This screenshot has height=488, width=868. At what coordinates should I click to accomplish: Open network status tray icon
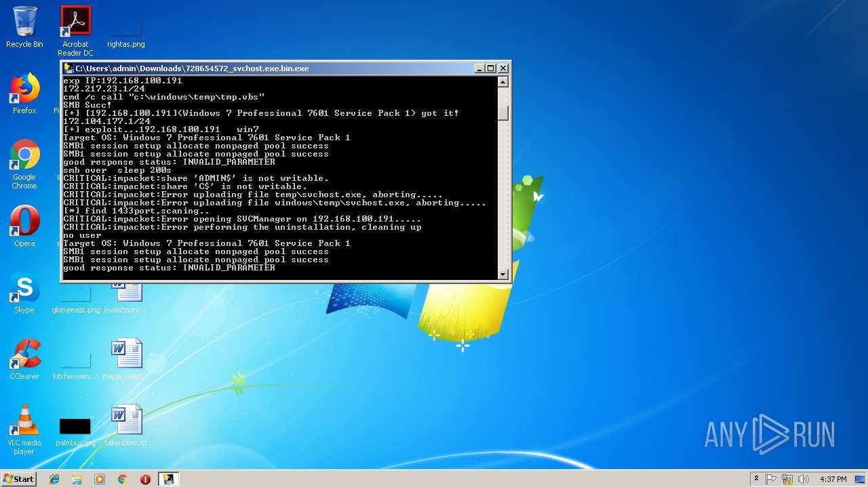point(787,479)
